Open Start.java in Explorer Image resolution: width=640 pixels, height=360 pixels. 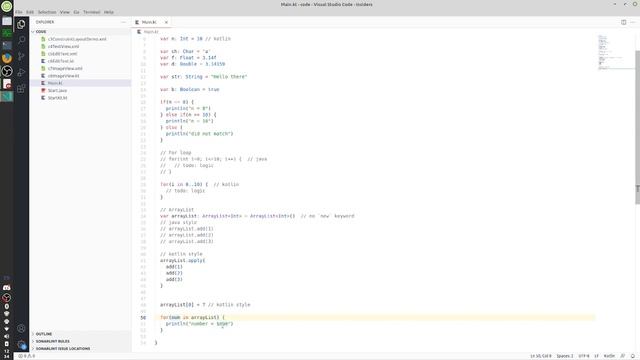tap(80, 91)
